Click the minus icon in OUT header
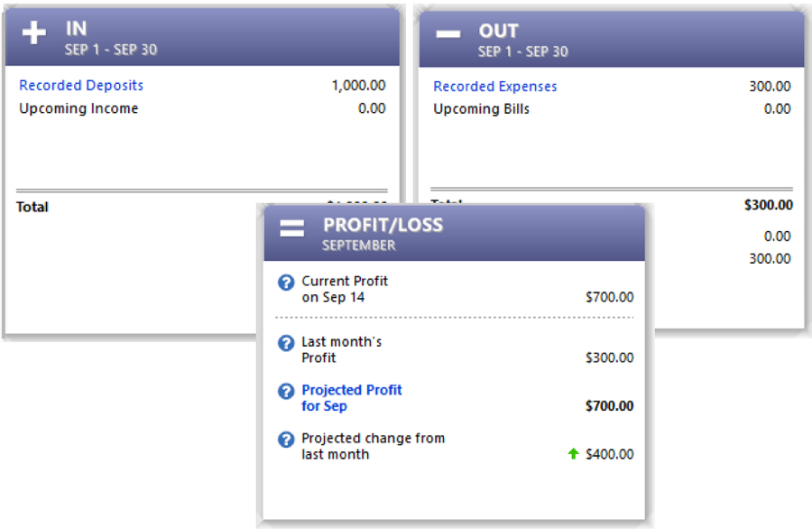The height and width of the screenshot is (529, 812). pyautogui.click(x=448, y=34)
